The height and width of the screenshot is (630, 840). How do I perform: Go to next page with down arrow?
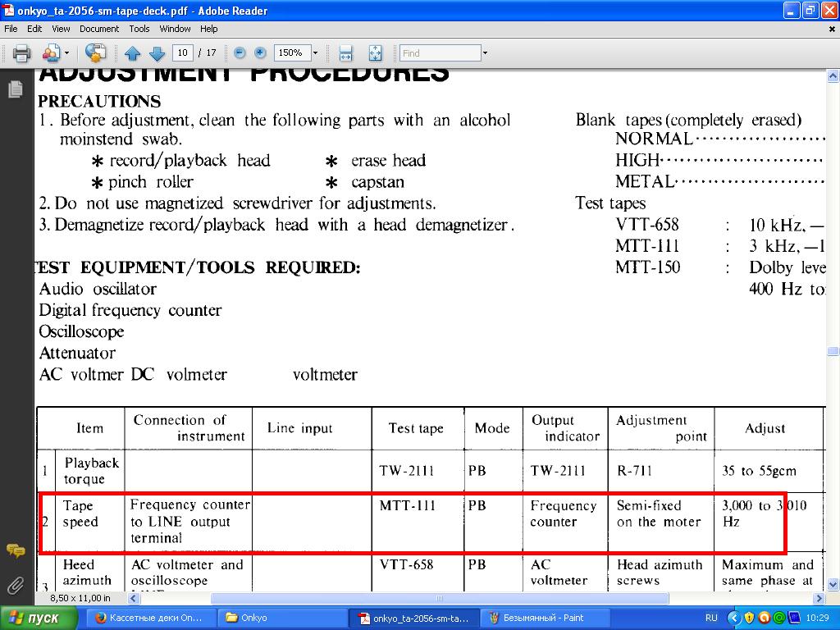point(157,53)
